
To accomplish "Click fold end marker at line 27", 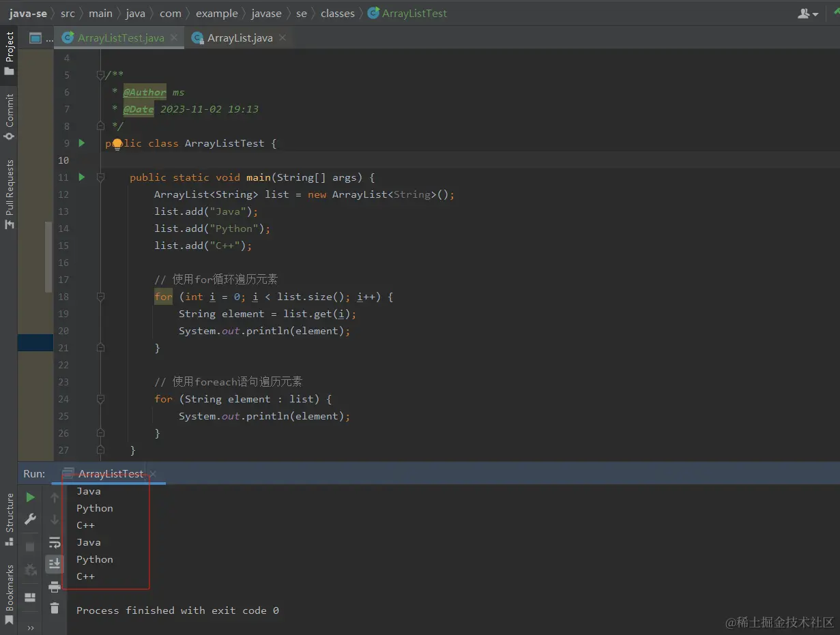I will click(100, 450).
